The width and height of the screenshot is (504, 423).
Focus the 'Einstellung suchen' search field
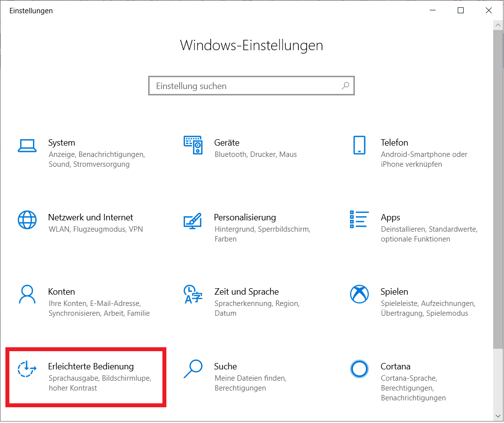click(x=252, y=86)
